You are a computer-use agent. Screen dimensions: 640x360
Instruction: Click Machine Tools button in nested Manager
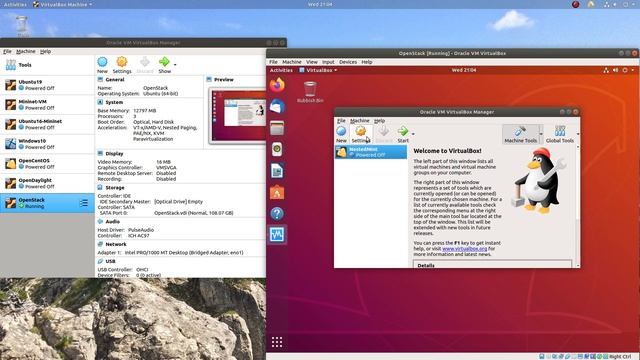pyautogui.click(x=520, y=134)
